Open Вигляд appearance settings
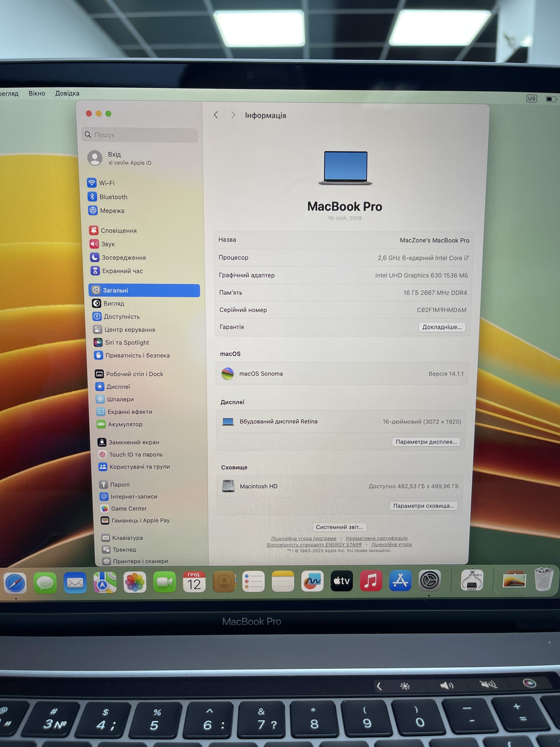The image size is (560, 747). [108, 303]
